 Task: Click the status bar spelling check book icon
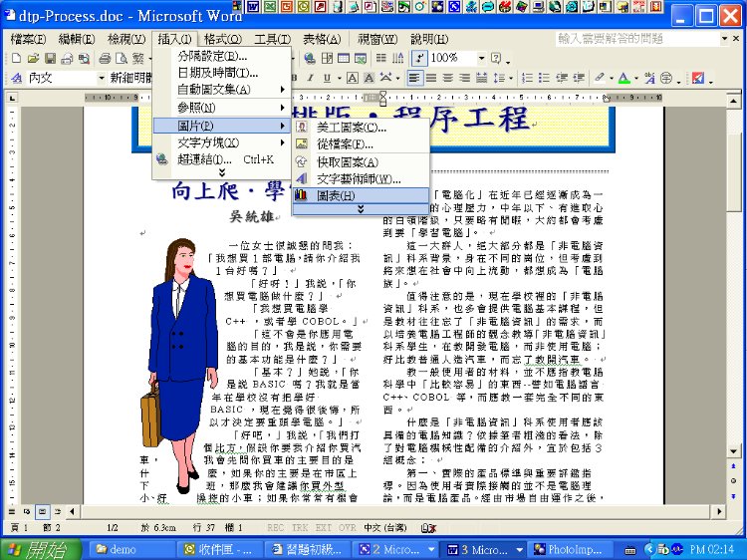(x=428, y=527)
